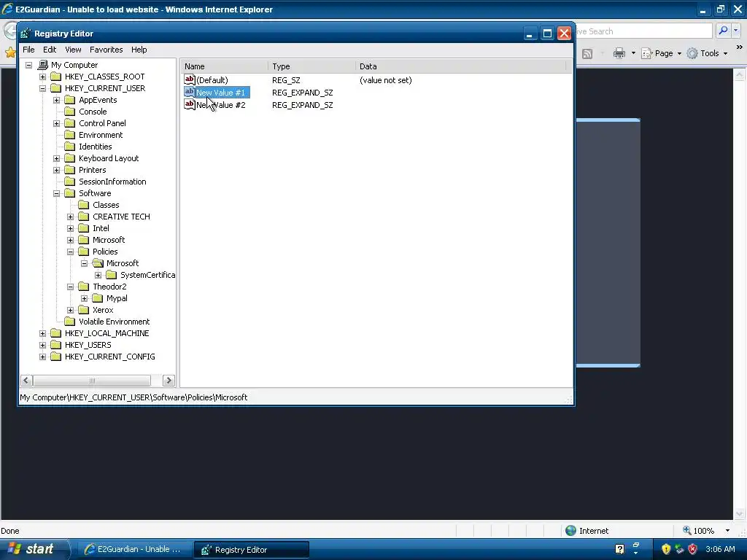Expand the HKEY_USERS key
This screenshot has height=560, width=747.
[42, 345]
